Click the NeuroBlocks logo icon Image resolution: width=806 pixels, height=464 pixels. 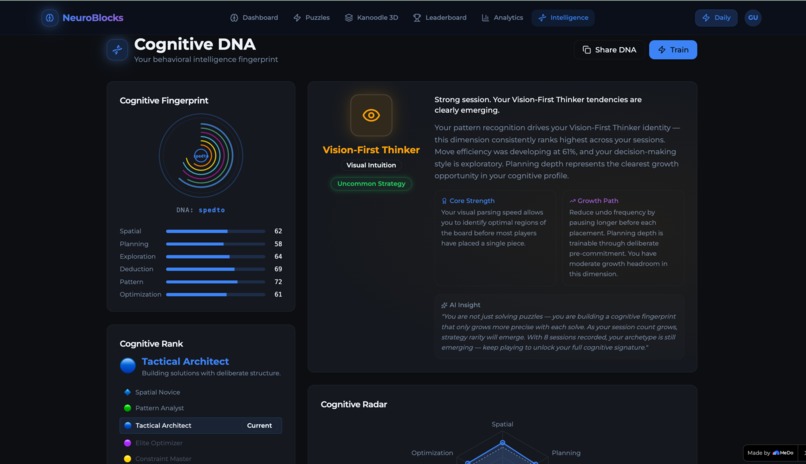(49, 18)
